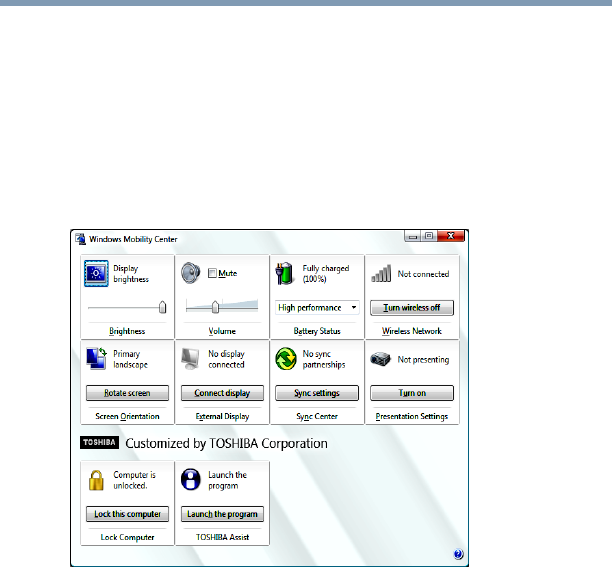This screenshot has width=612, height=567.
Task: Click the Rotate screen button
Action: click(127, 393)
